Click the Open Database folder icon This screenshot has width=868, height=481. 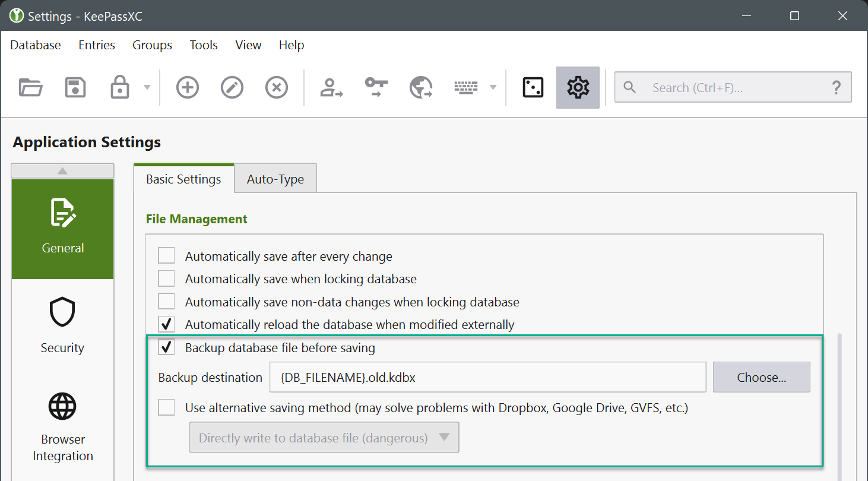coord(30,88)
